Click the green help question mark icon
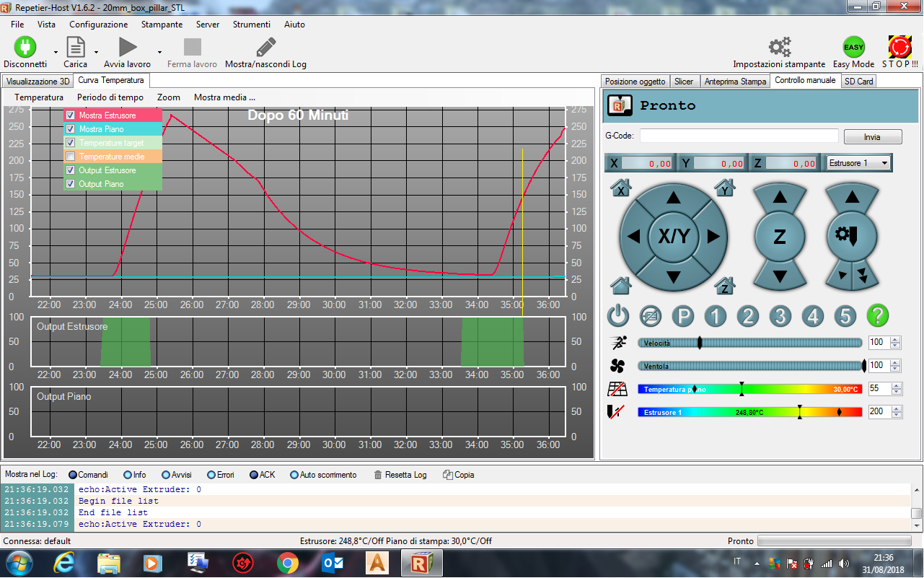 (x=877, y=315)
